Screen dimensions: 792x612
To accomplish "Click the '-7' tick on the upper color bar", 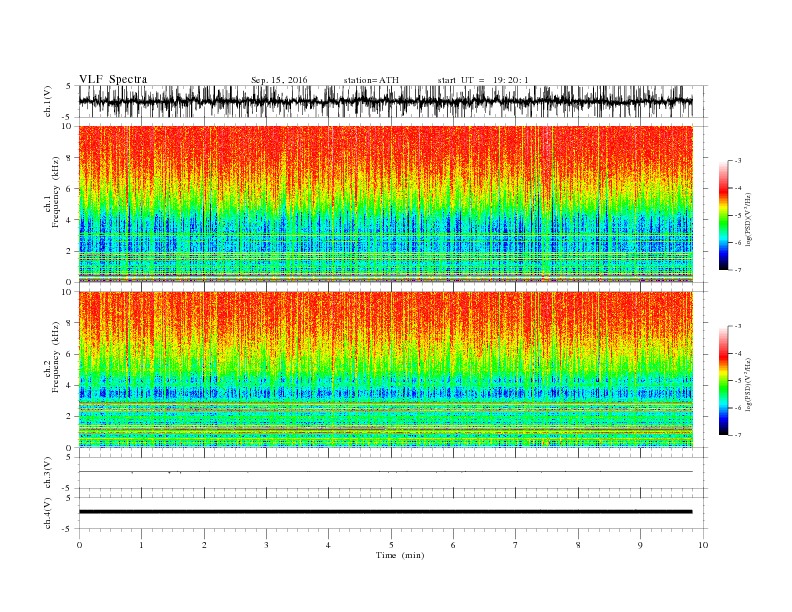I will [737, 270].
